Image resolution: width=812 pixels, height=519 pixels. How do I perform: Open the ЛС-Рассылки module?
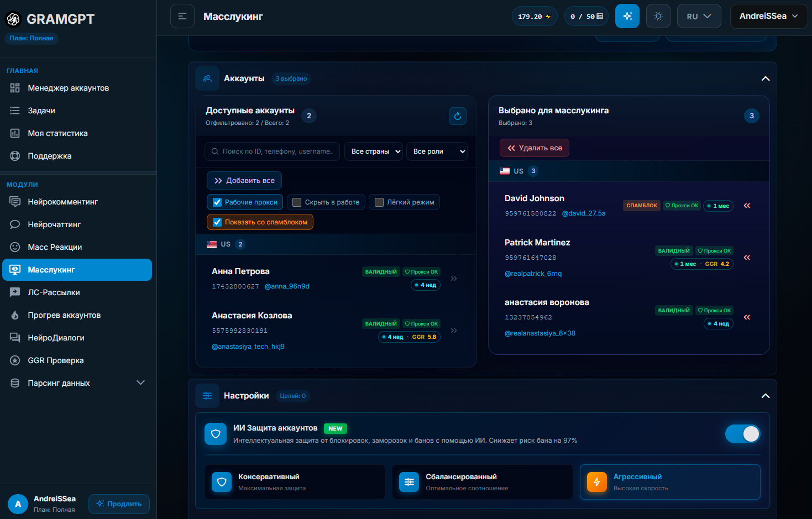pyautogui.click(x=77, y=292)
